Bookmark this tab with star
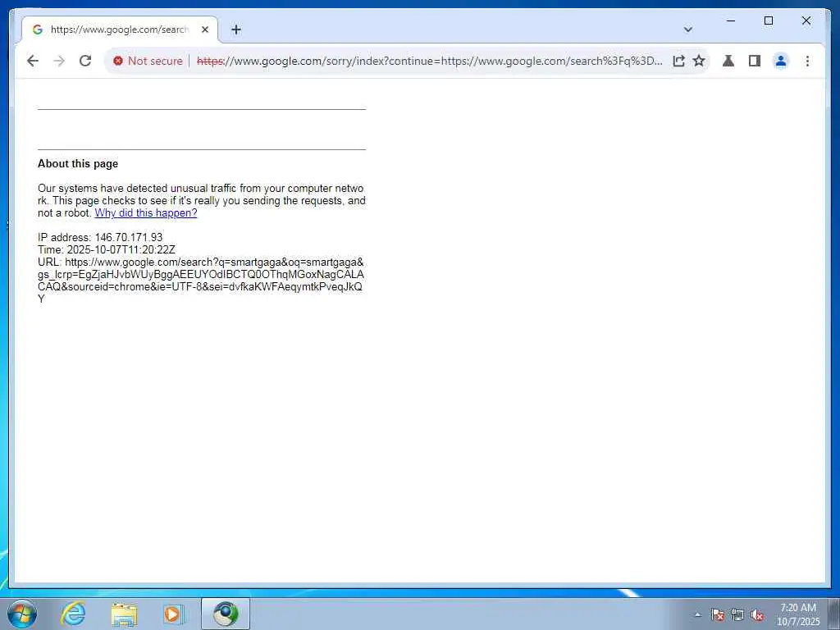This screenshot has width=840, height=630. click(699, 61)
